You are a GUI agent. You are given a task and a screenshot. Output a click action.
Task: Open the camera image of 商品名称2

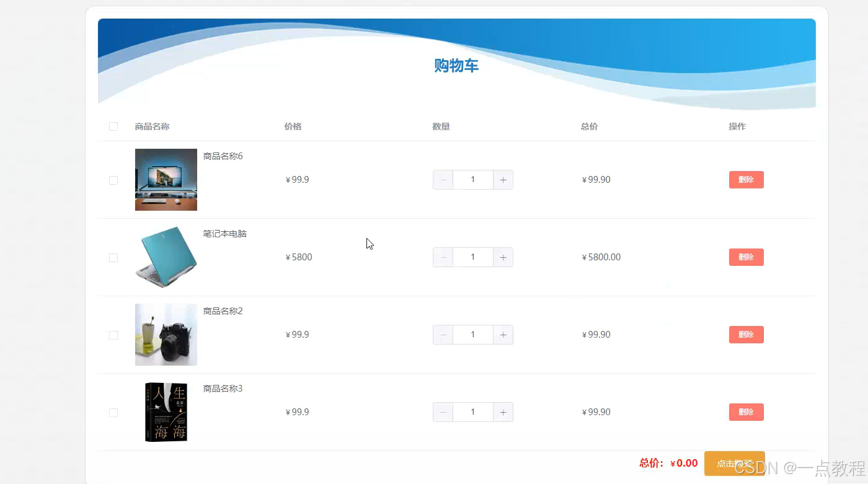pyautogui.click(x=166, y=335)
